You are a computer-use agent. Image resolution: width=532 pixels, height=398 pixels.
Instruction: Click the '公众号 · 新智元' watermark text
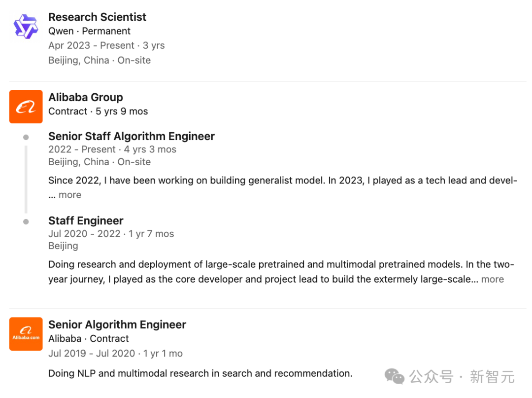pos(462,377)
